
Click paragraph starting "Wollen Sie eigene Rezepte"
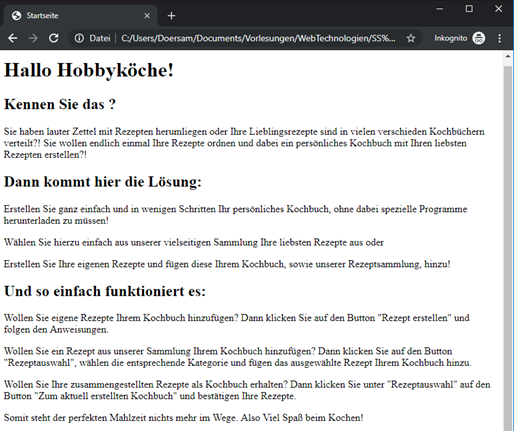(x=237, y=323)
